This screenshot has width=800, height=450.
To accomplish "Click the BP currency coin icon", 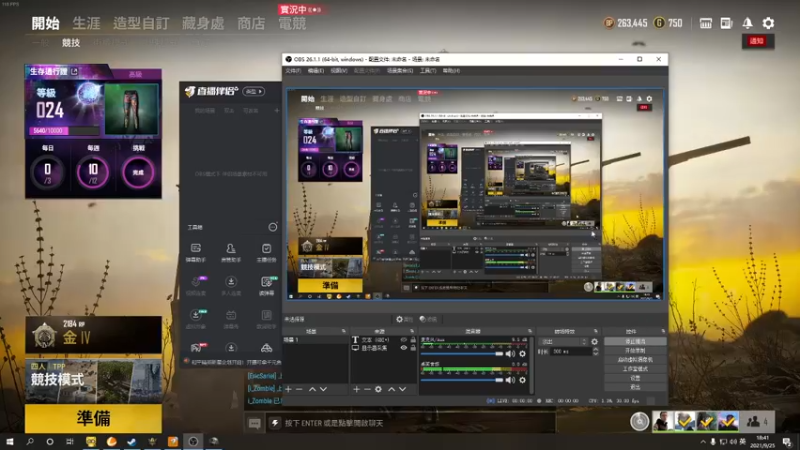I will tap(609, 23).
